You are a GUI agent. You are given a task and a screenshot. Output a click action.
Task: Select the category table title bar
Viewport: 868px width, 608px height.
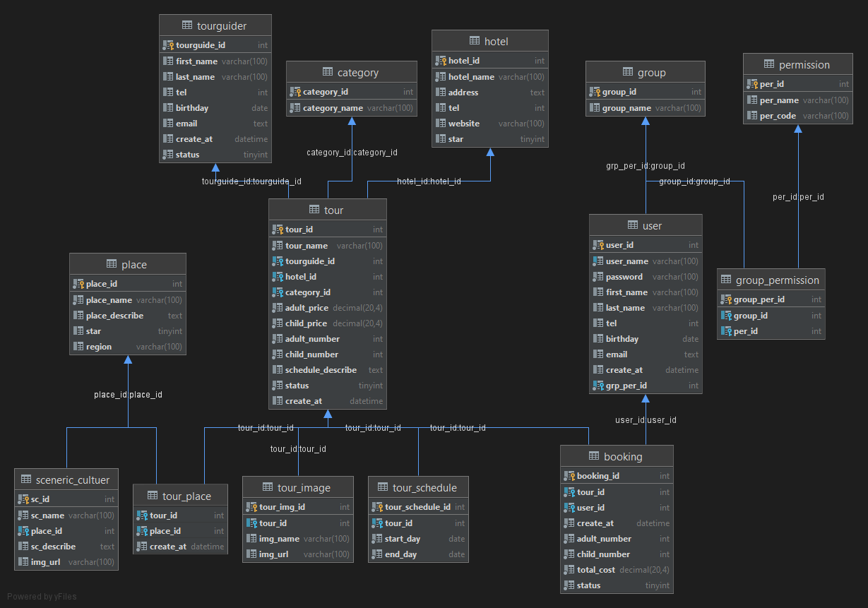pyautogui.click(x=351, y=71)
